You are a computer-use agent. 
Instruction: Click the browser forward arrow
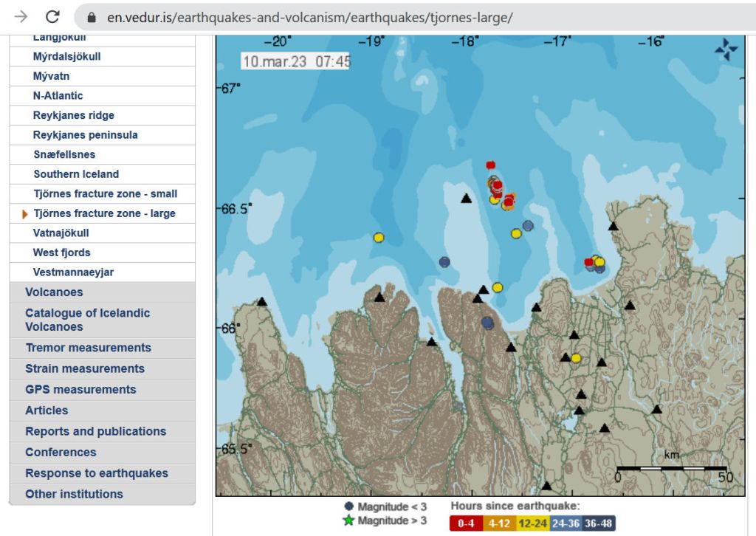[x=21, y=17]
